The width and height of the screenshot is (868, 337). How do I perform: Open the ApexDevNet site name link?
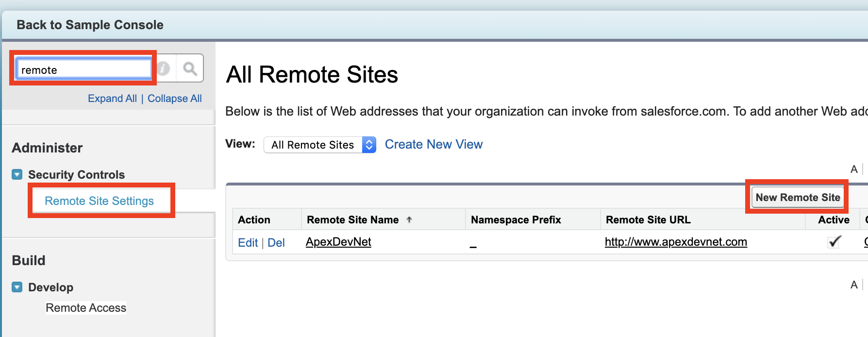pos(338,242)
